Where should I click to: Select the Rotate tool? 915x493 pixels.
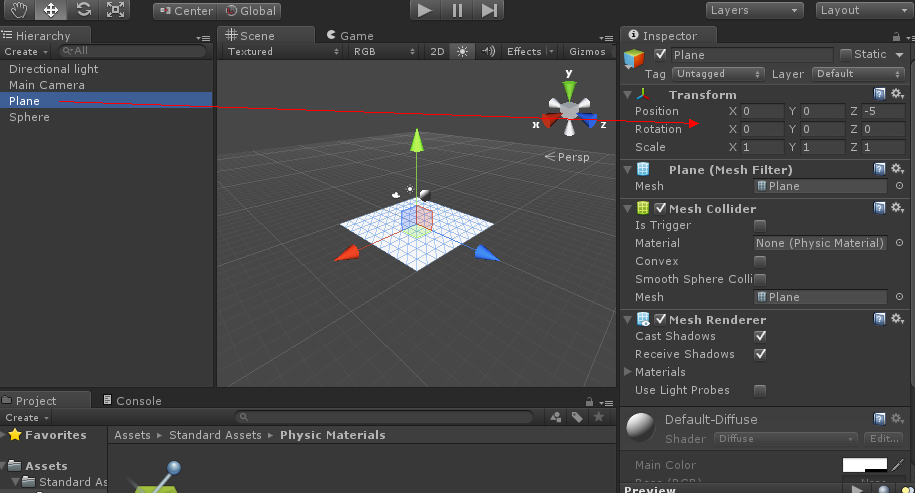tap(83, 10)
